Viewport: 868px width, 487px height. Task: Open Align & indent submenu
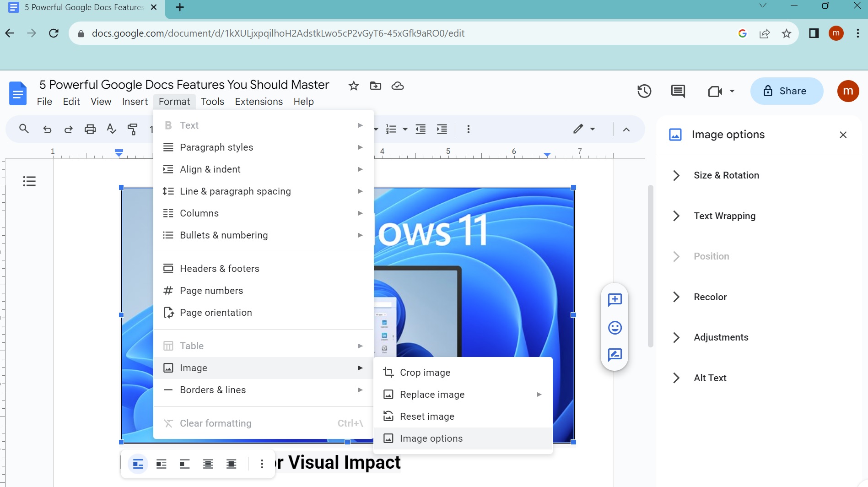[x=263, y=169]
